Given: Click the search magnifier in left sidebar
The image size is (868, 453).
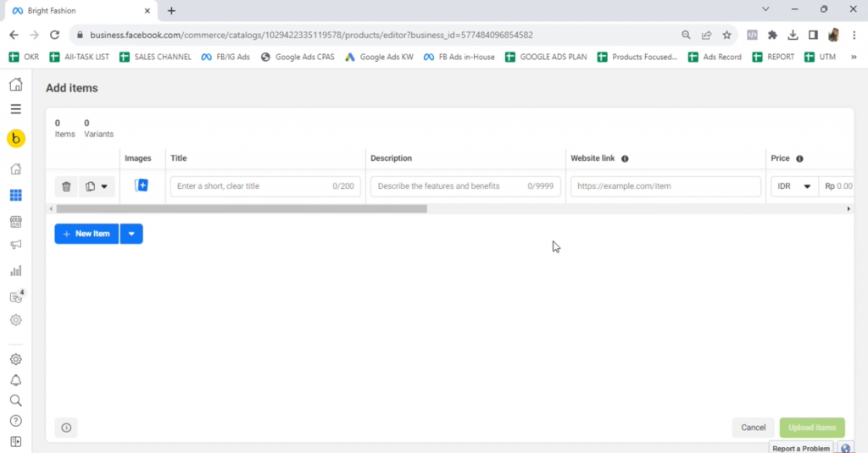Looking at the screenshot, I should pos(15,401).
